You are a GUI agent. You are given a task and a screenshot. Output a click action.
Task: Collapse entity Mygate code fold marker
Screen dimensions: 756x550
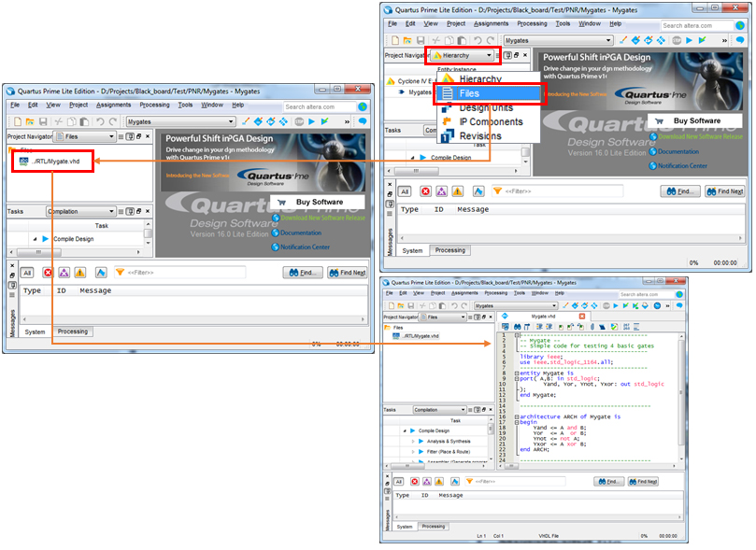click(x=517, y=374)
